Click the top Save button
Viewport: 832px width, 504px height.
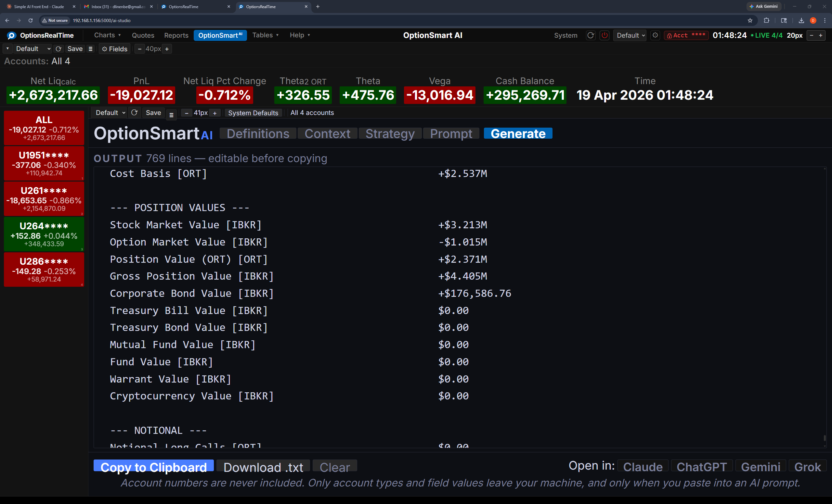[75, 49]
